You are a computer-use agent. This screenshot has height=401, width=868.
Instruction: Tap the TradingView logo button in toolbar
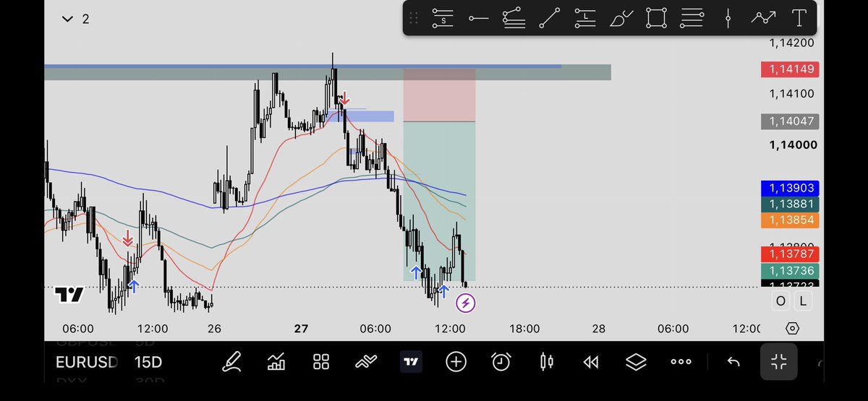[x=411, y=362]
